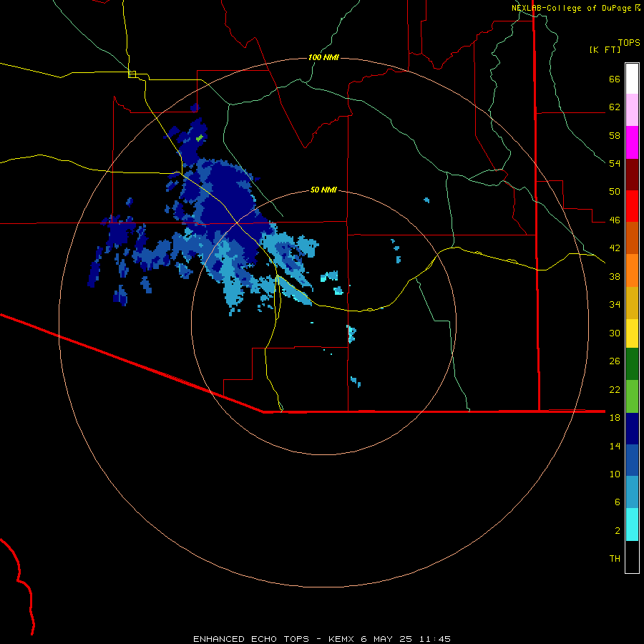Click the legend value '46'
The height and width of the screenshot is (644, 644).
tap(615, 220)
